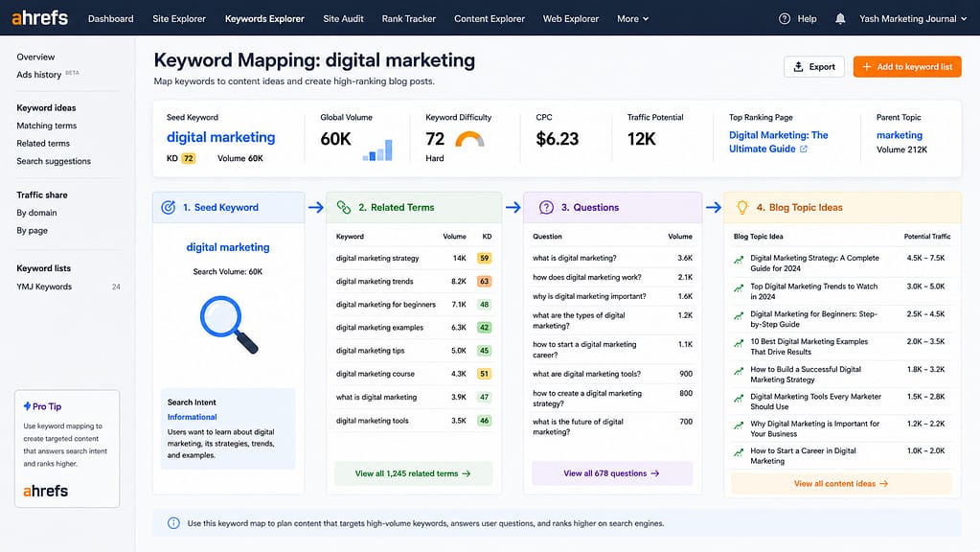Open the Yash Marketing Journal account dropdown

[913, 19]
